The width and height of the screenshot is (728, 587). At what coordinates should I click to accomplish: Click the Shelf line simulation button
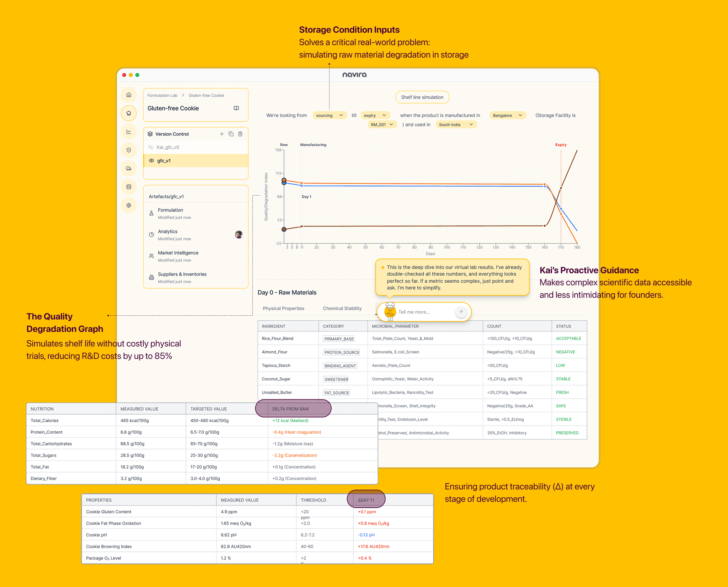422,97
